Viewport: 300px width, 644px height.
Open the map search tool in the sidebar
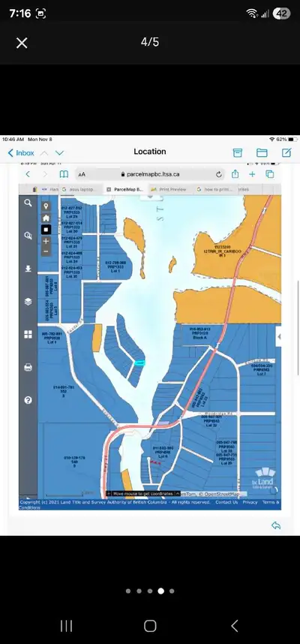28,203
